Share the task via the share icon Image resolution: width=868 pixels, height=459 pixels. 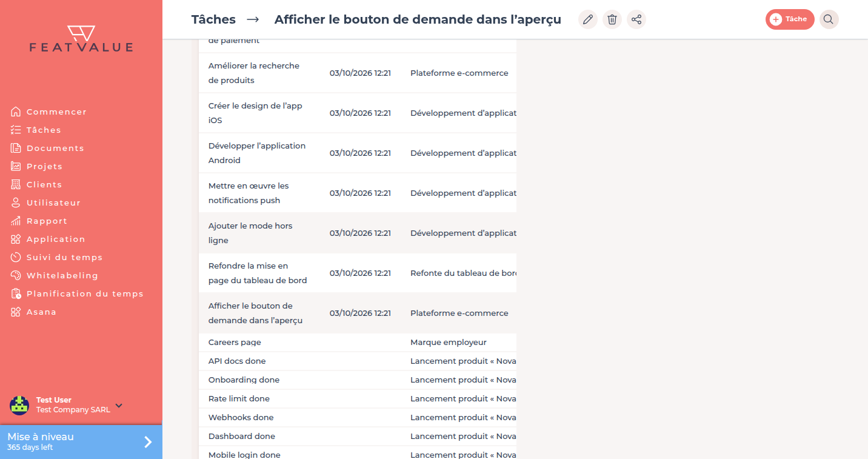(636, 19)
